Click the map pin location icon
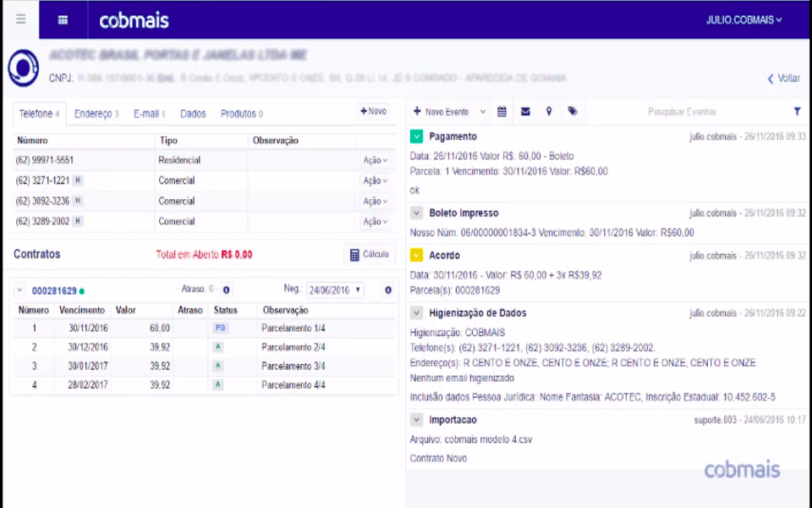The width and height of the screenshot is (812, 508). (549, 112)
